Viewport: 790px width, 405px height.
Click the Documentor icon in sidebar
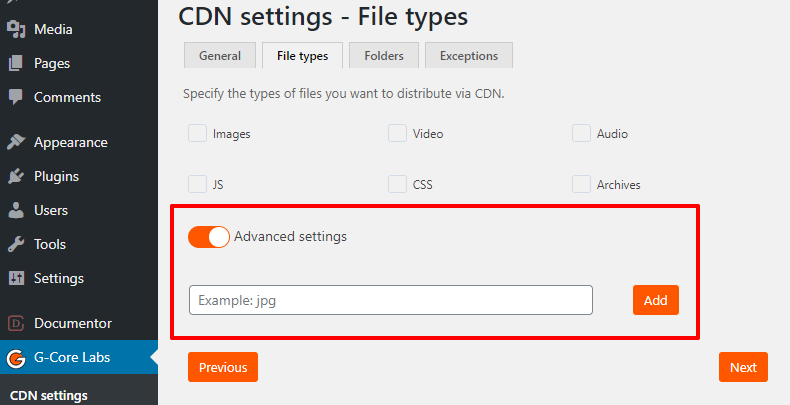tap(16, 323)
